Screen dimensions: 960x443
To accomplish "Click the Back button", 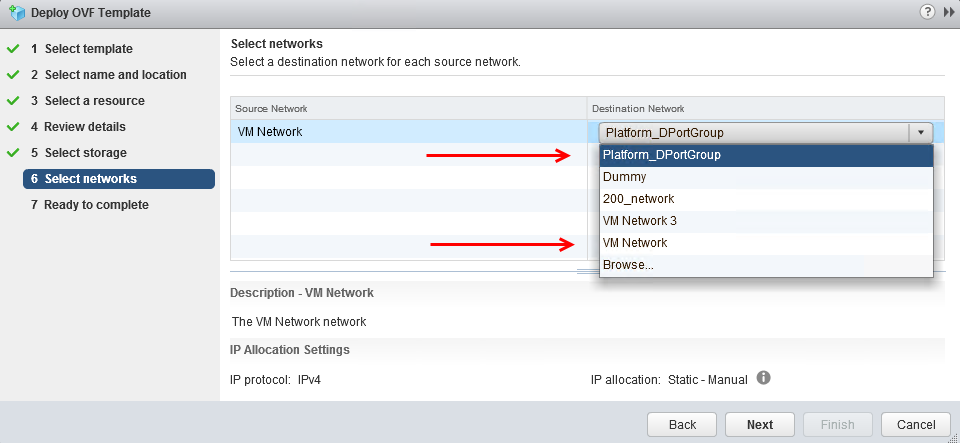I will [682, 425].
